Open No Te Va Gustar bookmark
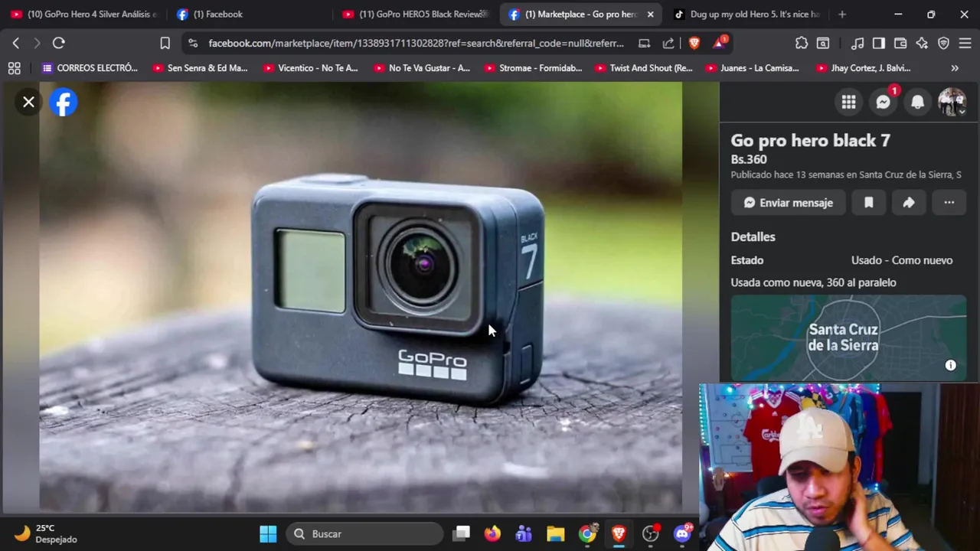The width and height of the screenshot is (980, 551). (421, 68)
